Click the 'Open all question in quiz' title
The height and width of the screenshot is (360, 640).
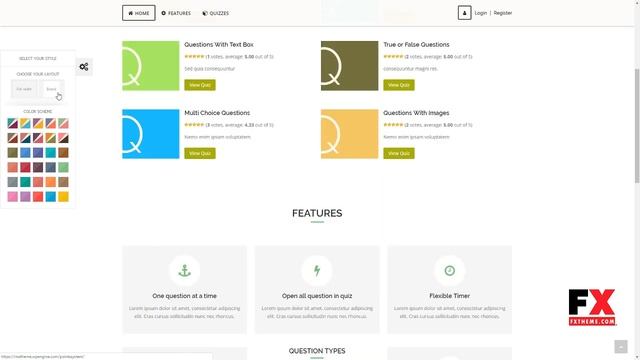pos(317,296)
